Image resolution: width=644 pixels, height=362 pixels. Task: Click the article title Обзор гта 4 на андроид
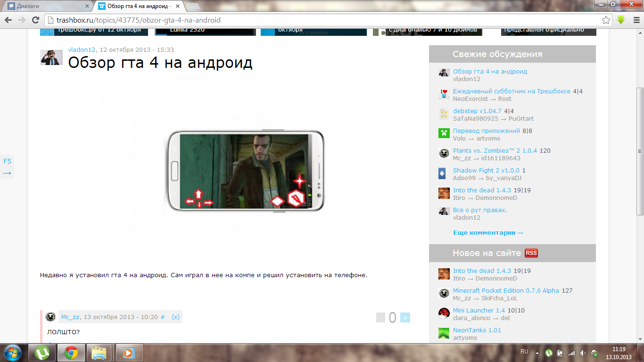tap(160, 62)
